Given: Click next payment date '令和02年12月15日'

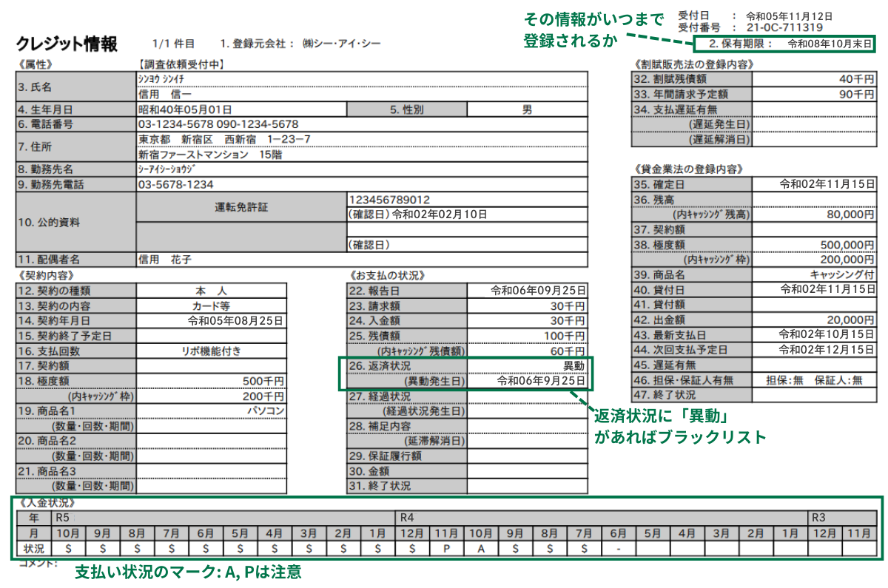Looking at the screenshot, I should [x=827, y=350].
